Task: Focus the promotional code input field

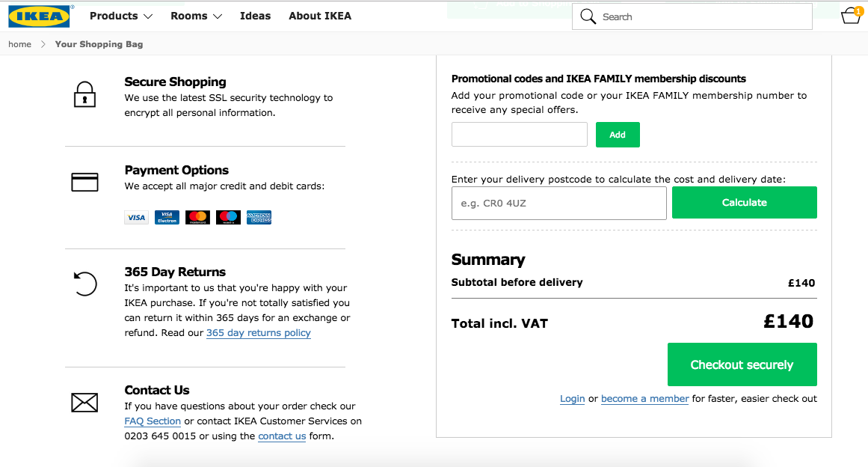Action: click(520, 135)
